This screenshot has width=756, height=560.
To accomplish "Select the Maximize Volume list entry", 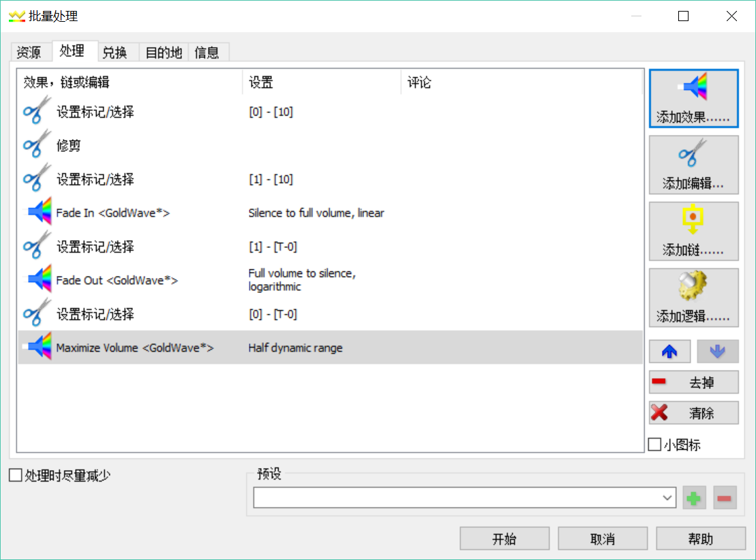I will [x=136, y=347].
